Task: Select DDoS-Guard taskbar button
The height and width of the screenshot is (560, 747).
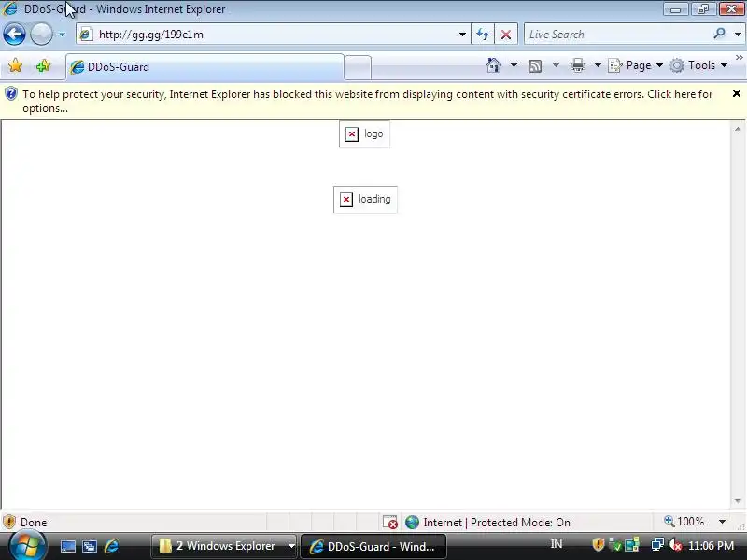Action: click(x=373, y=546)
